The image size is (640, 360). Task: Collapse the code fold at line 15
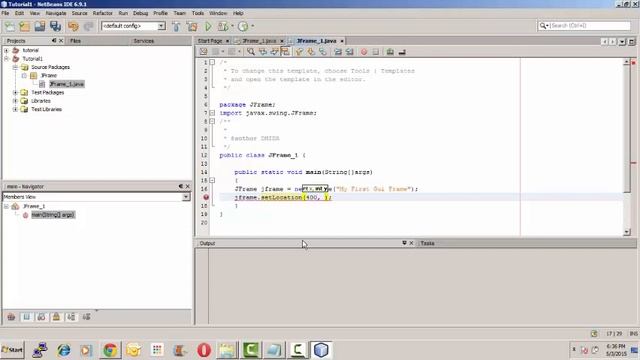212,180
